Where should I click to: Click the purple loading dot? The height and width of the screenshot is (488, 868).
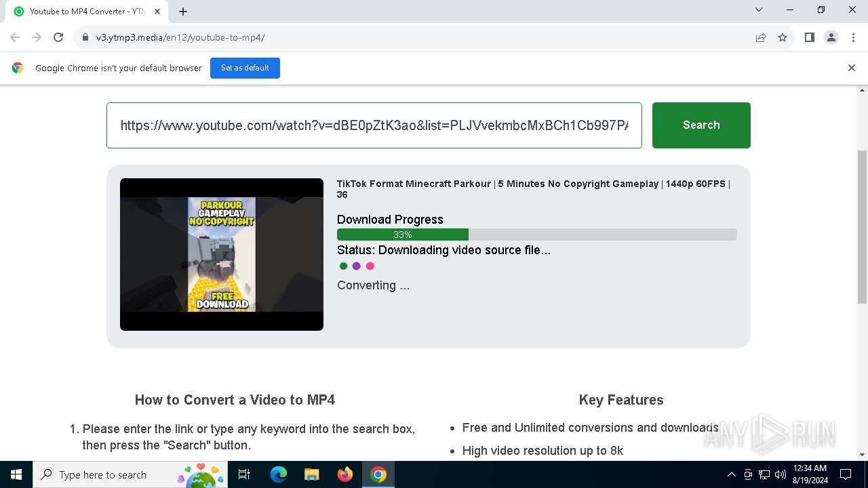tap(357, 266)
